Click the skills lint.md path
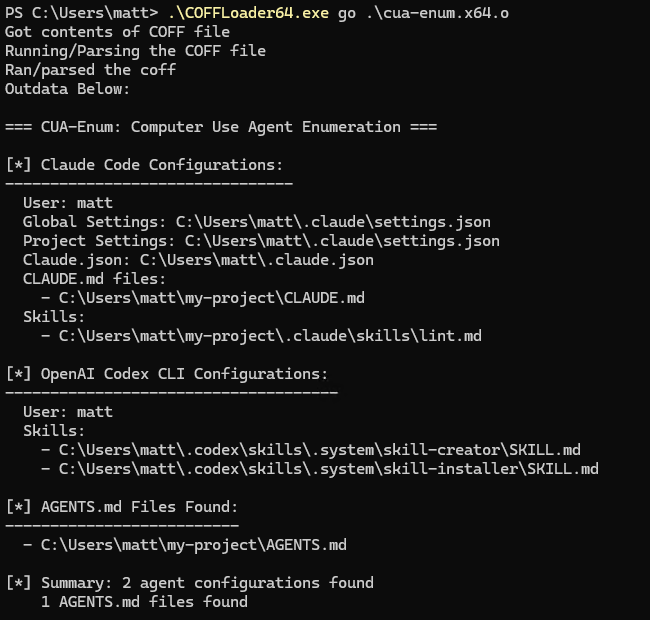Screen dimensions: 650x620 [270, 336]
